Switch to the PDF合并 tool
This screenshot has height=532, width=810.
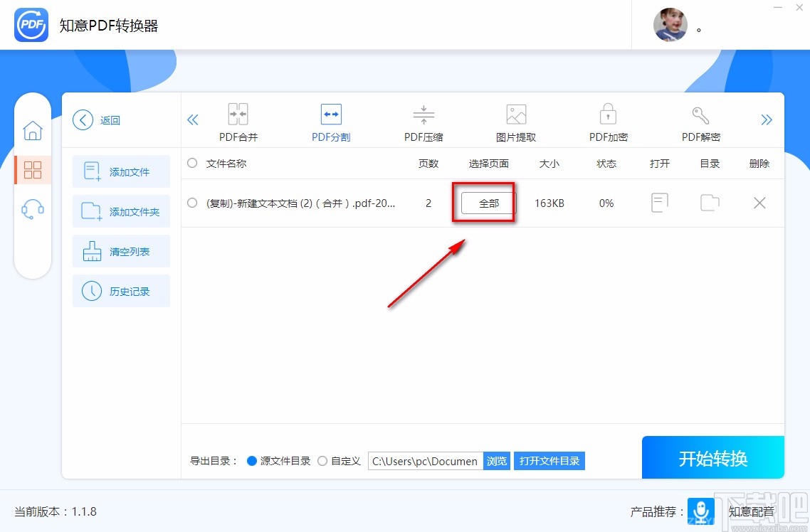[238, 121]
